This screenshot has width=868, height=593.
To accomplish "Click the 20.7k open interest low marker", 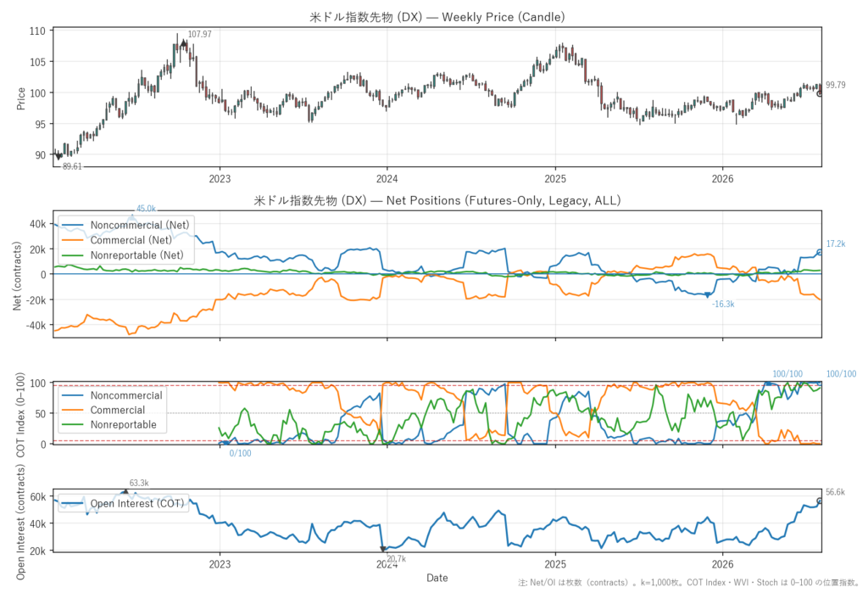I will [x=382, y=549].
